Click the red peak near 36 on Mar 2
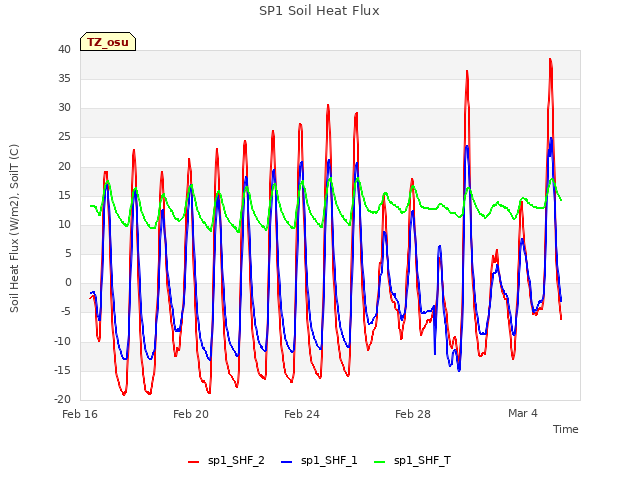Image resolution: width=640 pixels, height=480 pixels. tap(467, 72)
